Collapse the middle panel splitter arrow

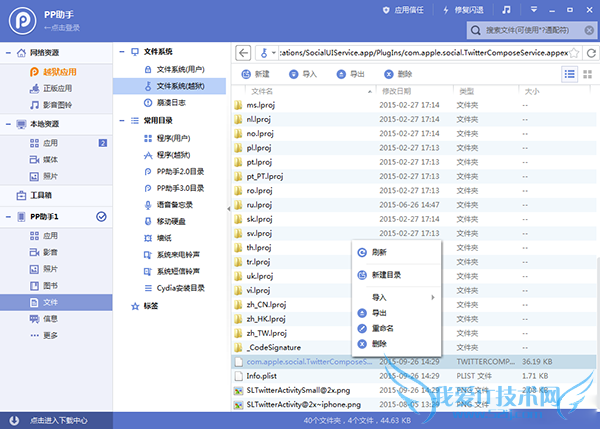click(x=229, y=209)
